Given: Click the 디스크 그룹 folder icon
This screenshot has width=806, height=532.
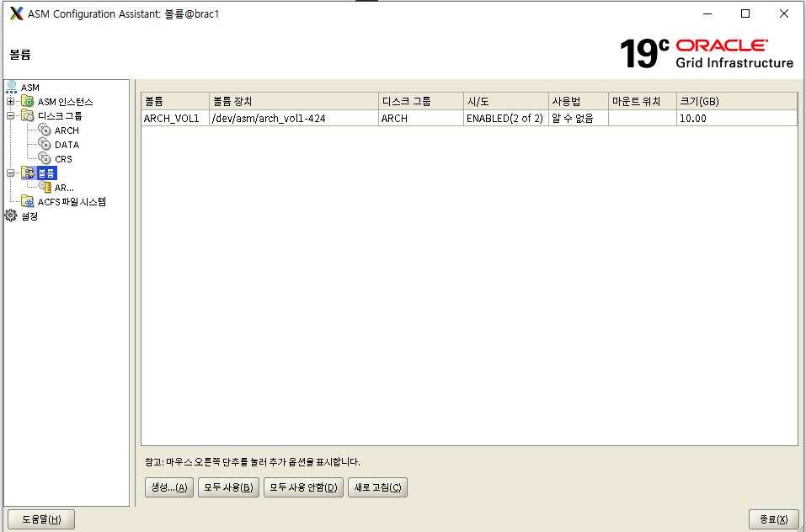Looking at the screenshot, I should coord(28,116).
